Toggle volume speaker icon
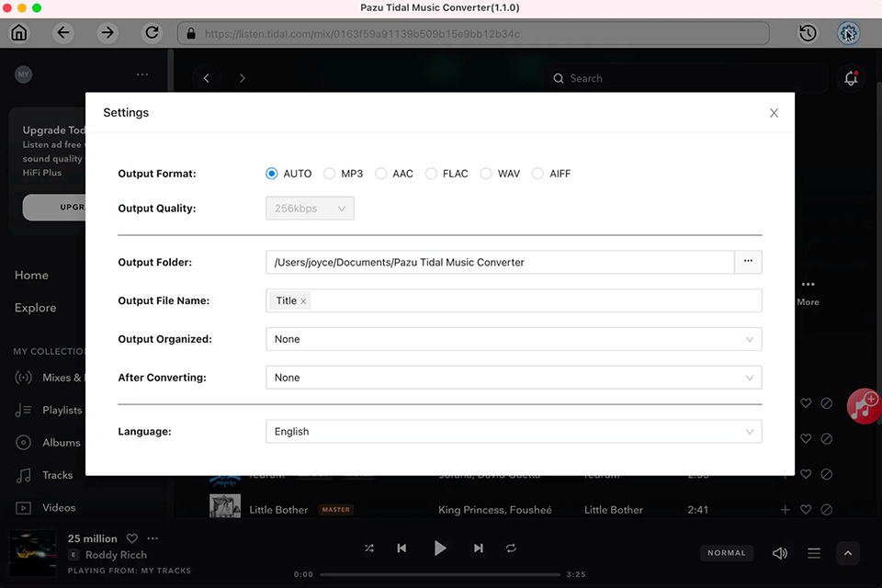This screenshot has height=588, width=882. (780, 553)
